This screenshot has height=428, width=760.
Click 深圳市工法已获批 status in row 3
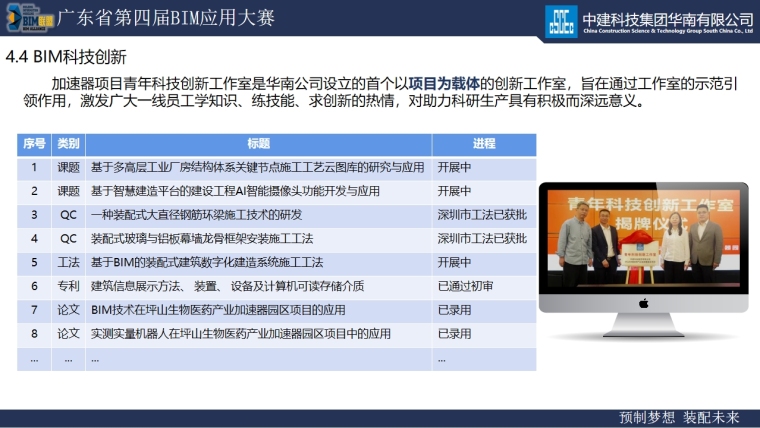click(482, 215)
